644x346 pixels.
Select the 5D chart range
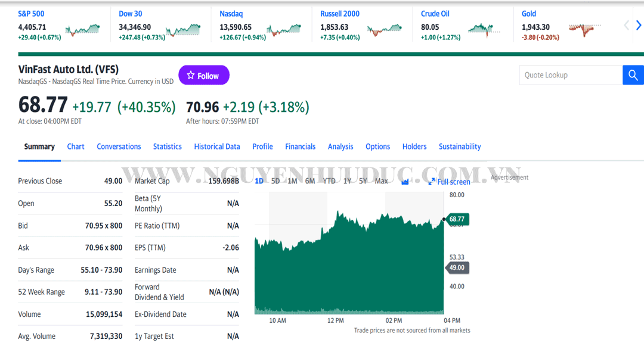(275, 181)
